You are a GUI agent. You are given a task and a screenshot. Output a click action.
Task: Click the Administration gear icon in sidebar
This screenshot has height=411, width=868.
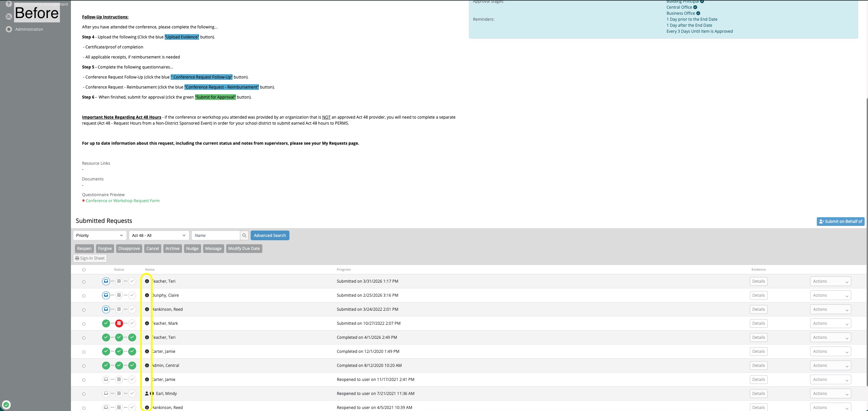9,29
